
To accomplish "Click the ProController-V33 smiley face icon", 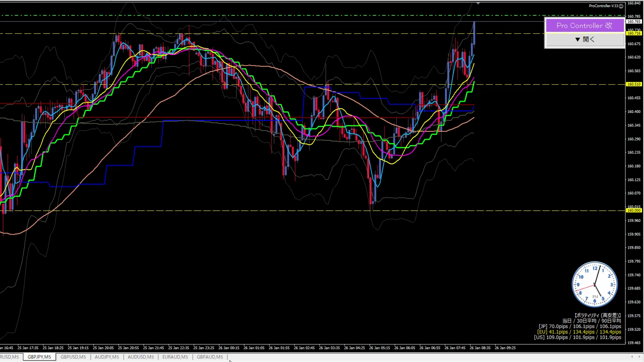I will pyautogui.click(x=621, y=6).
